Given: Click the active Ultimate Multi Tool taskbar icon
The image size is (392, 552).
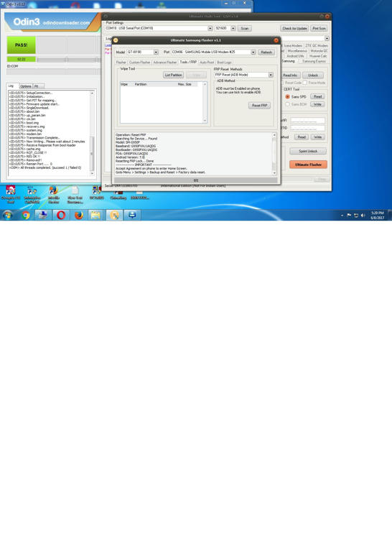Looking at the screenshot, I should pos(114,215).
